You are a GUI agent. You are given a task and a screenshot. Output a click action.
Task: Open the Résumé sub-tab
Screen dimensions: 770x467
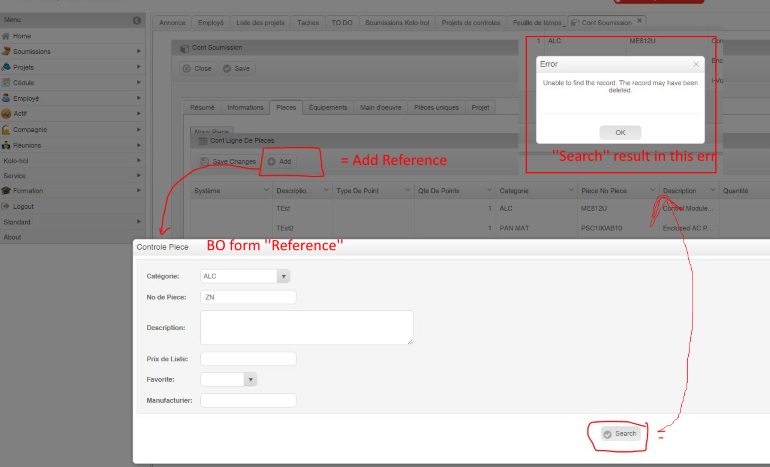click(202, 108)
